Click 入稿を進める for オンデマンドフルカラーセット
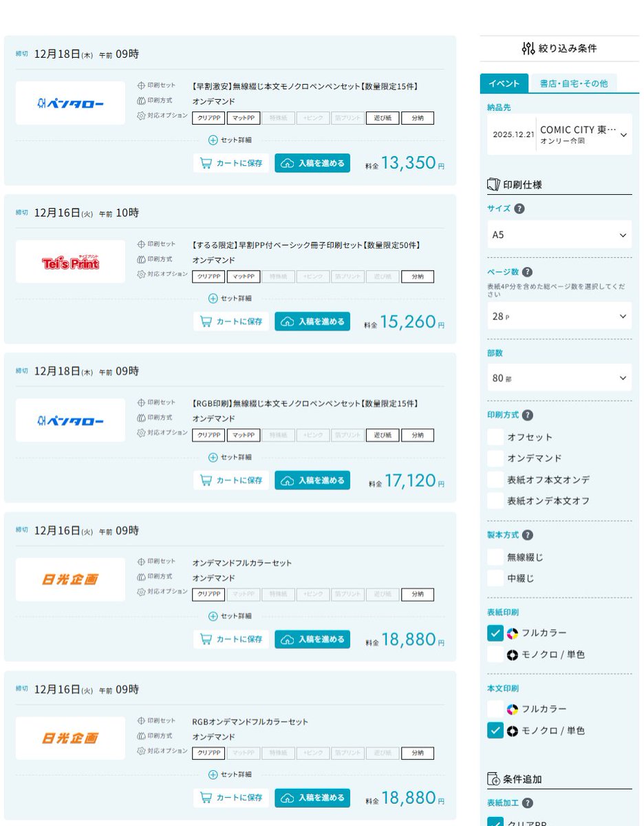 point(312,639)
